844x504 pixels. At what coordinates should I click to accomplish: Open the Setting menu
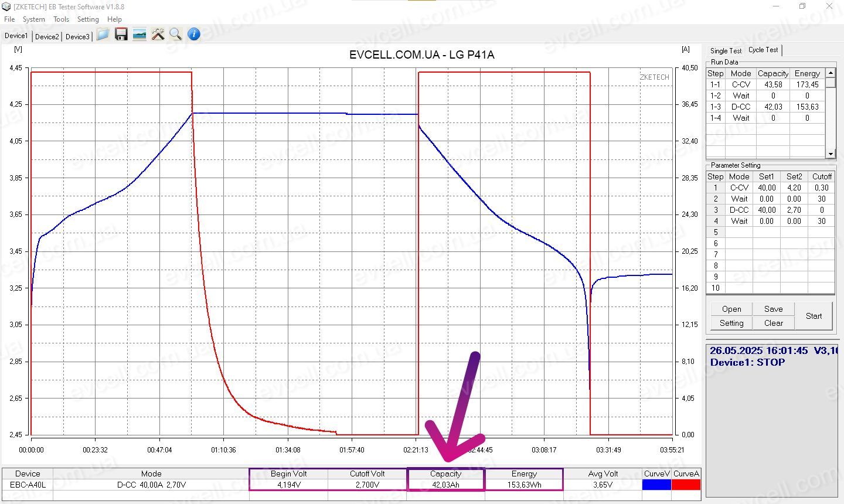88,19
